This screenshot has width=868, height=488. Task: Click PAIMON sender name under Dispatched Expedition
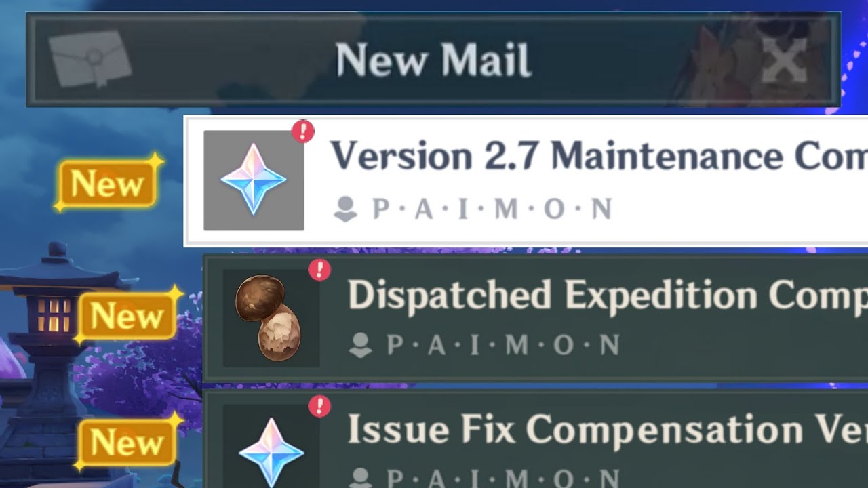pyautogui.click(x=503, y=345)
